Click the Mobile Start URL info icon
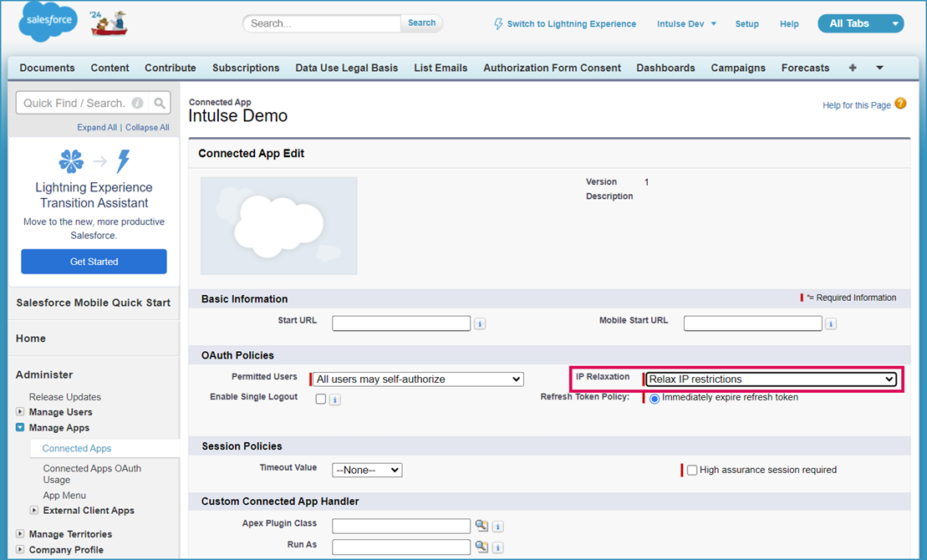 coord(831,324)
